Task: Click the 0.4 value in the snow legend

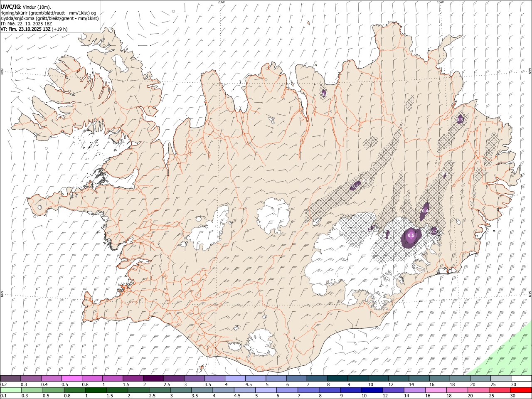Action: (44, 384)
